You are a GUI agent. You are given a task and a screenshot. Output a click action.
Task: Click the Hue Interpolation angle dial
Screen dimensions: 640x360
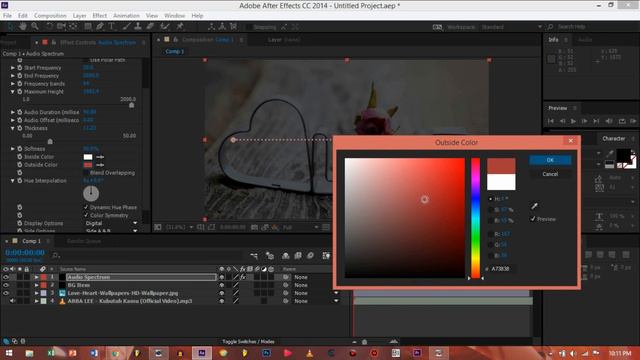91,193
